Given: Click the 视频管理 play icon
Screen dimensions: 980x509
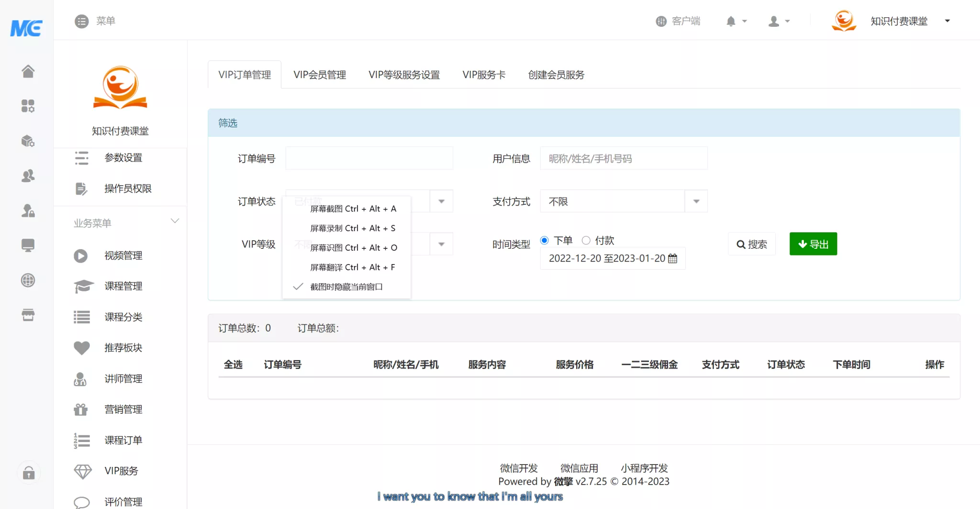Looking at the screenshot, I should (81, 256).
